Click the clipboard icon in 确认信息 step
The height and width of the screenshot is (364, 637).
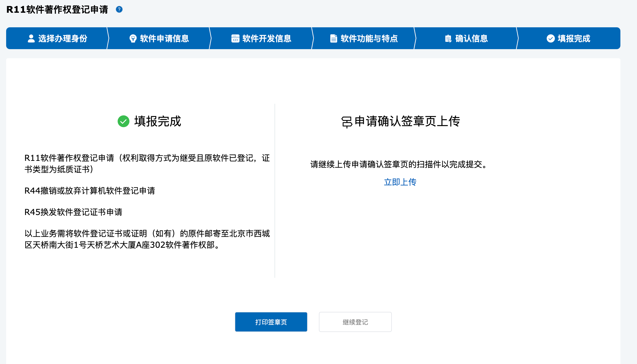coord(448,38)
